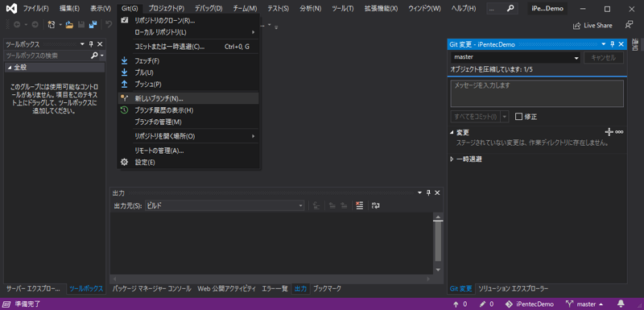Click the stage all plus icon in 変更
Screen dimensions: 644x310
(x=609, y=132)
